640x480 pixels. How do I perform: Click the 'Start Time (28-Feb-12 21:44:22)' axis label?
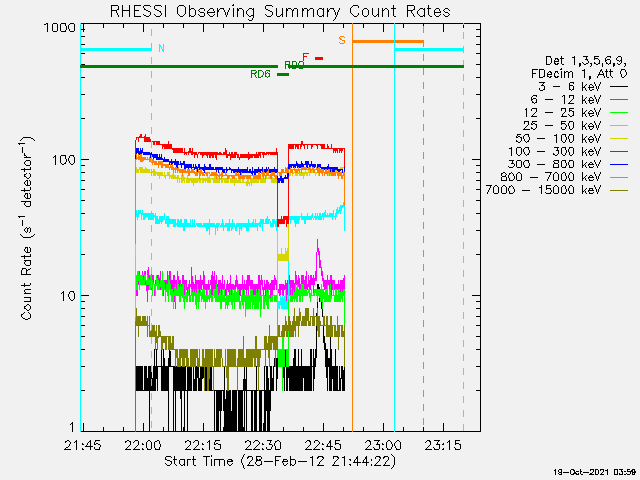280,462
